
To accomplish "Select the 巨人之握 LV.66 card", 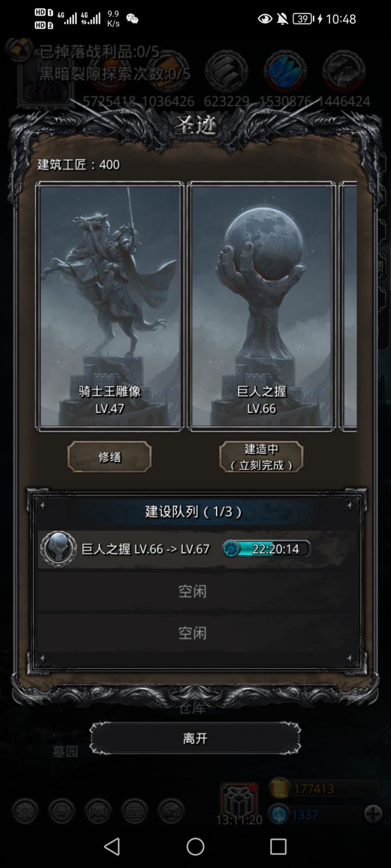I will point(261,307).
